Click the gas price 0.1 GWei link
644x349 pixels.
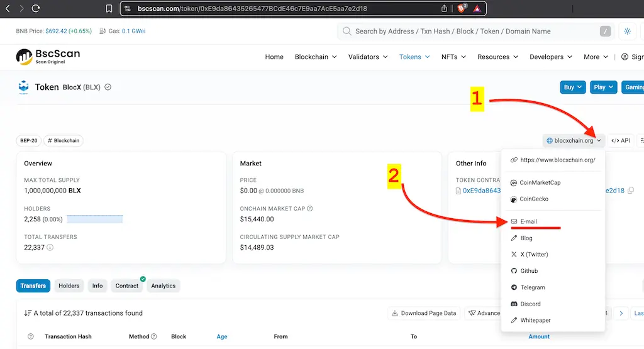click(133, 31)
